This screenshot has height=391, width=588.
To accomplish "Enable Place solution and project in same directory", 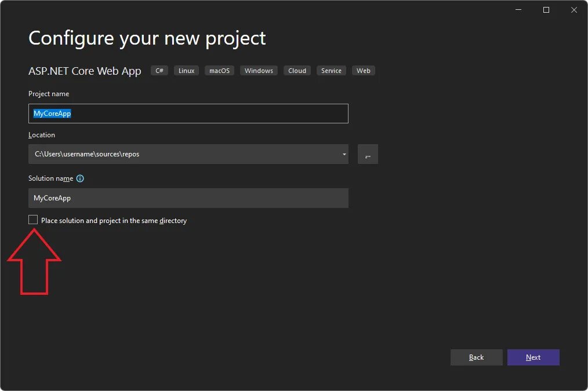I will click(33, 220).
